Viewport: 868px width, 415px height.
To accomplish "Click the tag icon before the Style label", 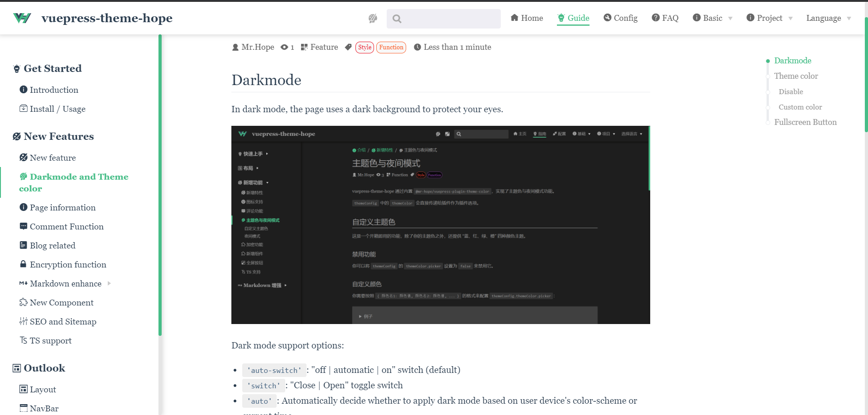I will [348, 47].
